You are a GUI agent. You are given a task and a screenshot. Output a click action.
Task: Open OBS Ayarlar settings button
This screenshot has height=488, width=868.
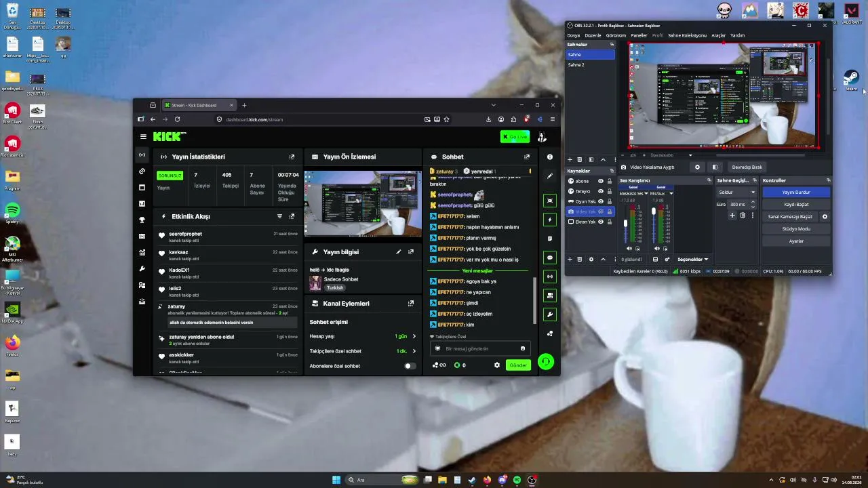pyautogui.click(x=796, y=241)
